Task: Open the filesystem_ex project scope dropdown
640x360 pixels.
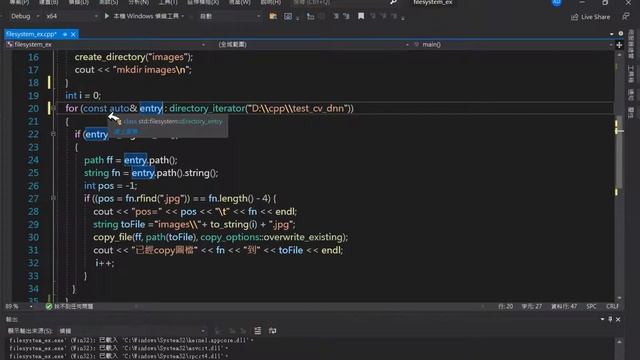Action: click(106, 44)
